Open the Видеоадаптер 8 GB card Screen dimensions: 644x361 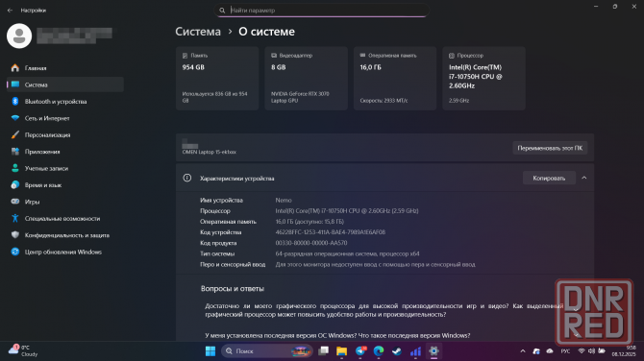click(x=306, y=79)
